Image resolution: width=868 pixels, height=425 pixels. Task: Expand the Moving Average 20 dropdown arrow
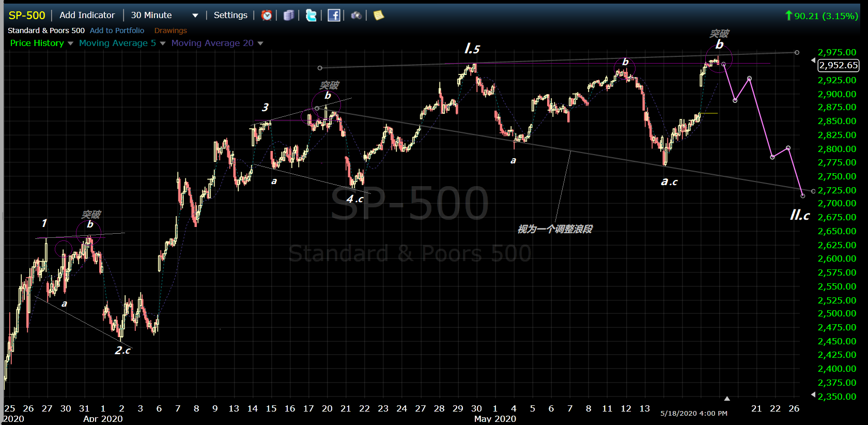pos(260,43)
